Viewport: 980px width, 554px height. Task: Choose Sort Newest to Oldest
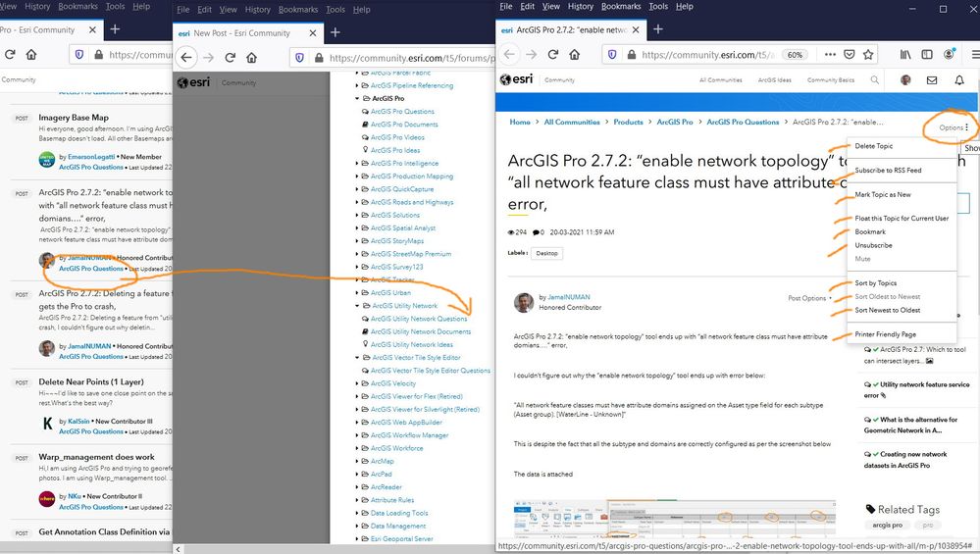pyautogui.click(x=888, y=310)
